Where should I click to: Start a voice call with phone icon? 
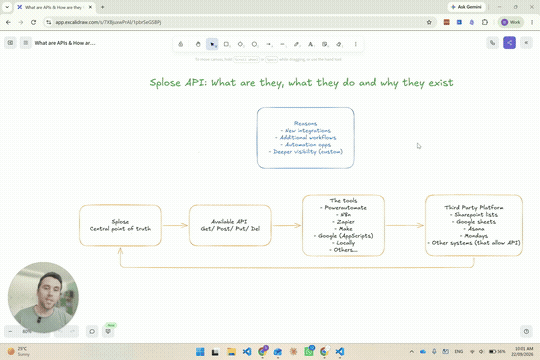pyautogui.click(x=492, y=43)
